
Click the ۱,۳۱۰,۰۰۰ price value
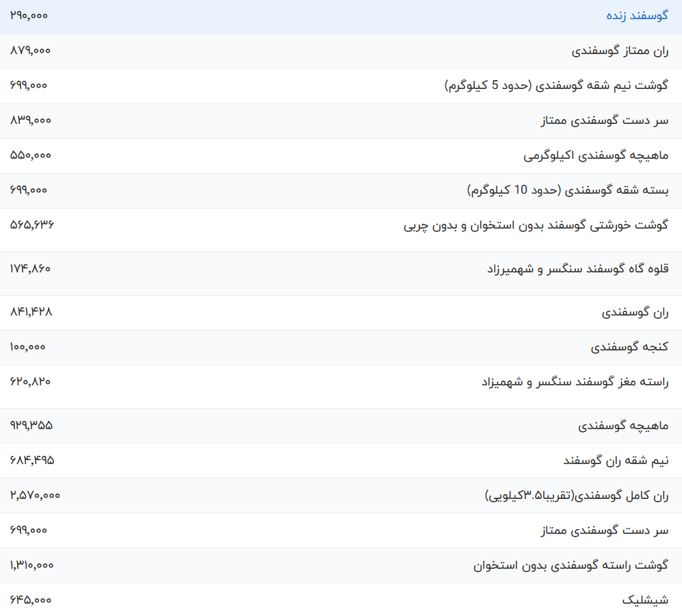pyautogui.click(x=31, y=566)
